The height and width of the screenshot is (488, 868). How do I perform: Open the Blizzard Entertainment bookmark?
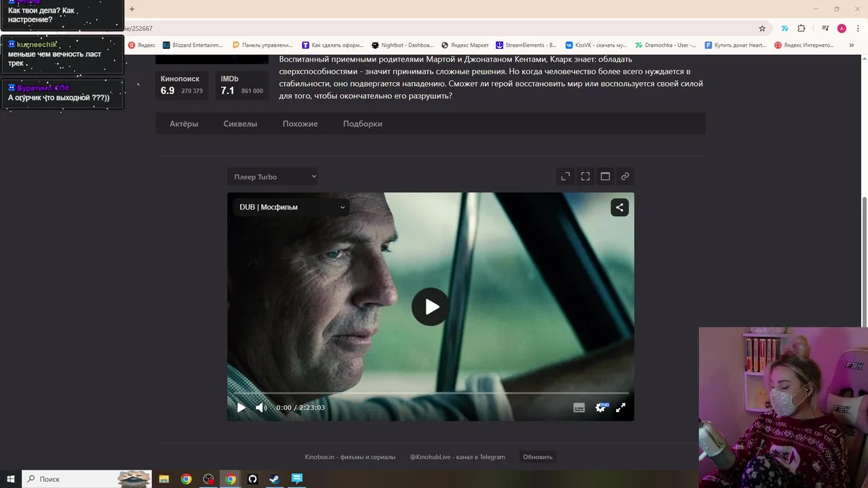(x=193, y=45)
